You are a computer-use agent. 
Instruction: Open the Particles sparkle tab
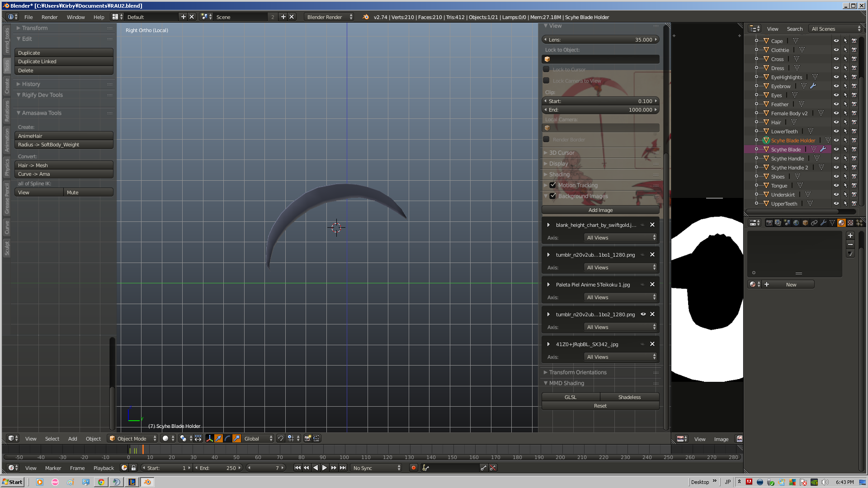pyautogui.click(x=859, y=223)
